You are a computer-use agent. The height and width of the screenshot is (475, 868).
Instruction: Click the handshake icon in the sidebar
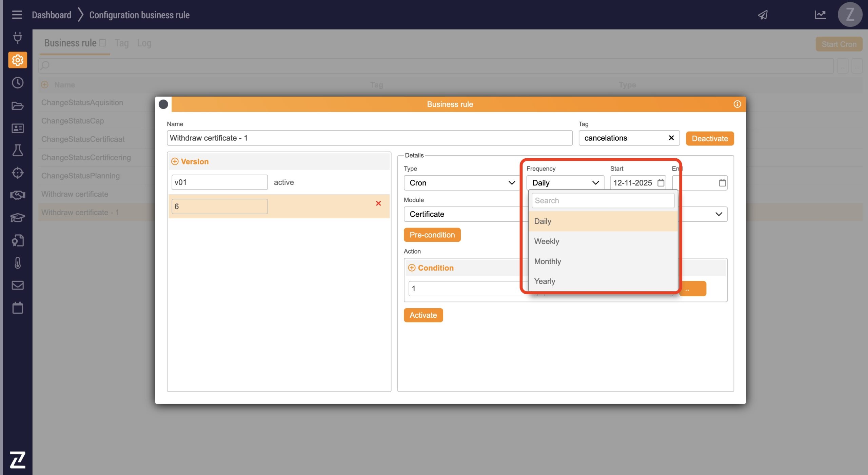[x=18, y=195]
